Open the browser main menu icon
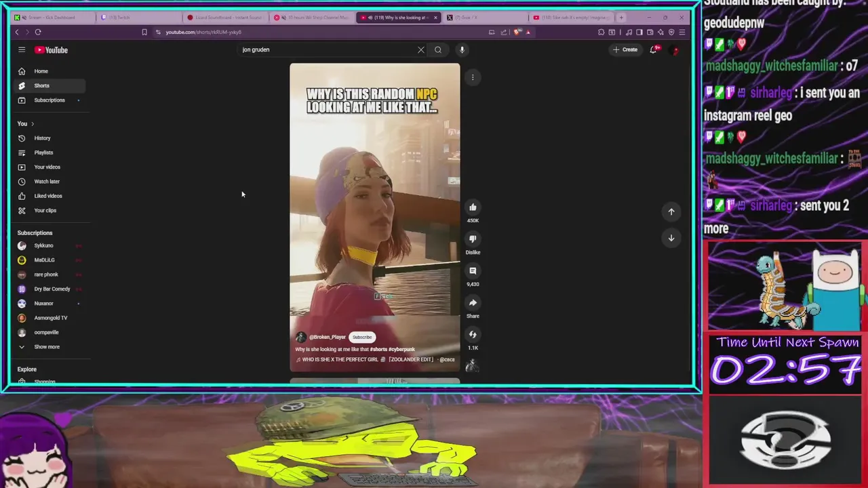This screenshot has height=488, width=868. (x=682, y=32)
